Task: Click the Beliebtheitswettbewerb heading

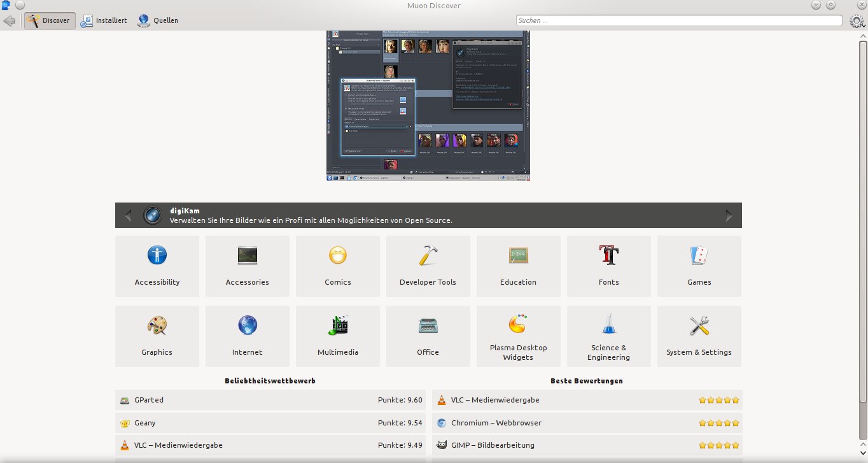Action: point(270,381)
